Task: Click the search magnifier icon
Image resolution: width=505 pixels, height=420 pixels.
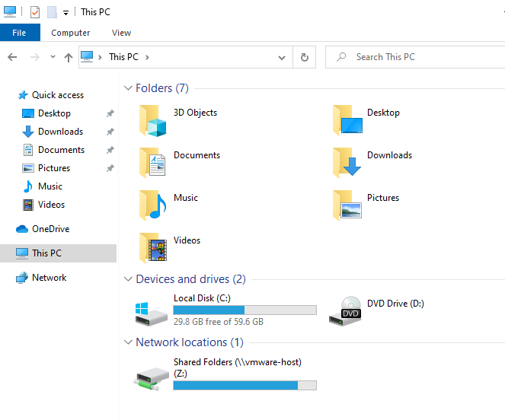Action: point(341,57)
